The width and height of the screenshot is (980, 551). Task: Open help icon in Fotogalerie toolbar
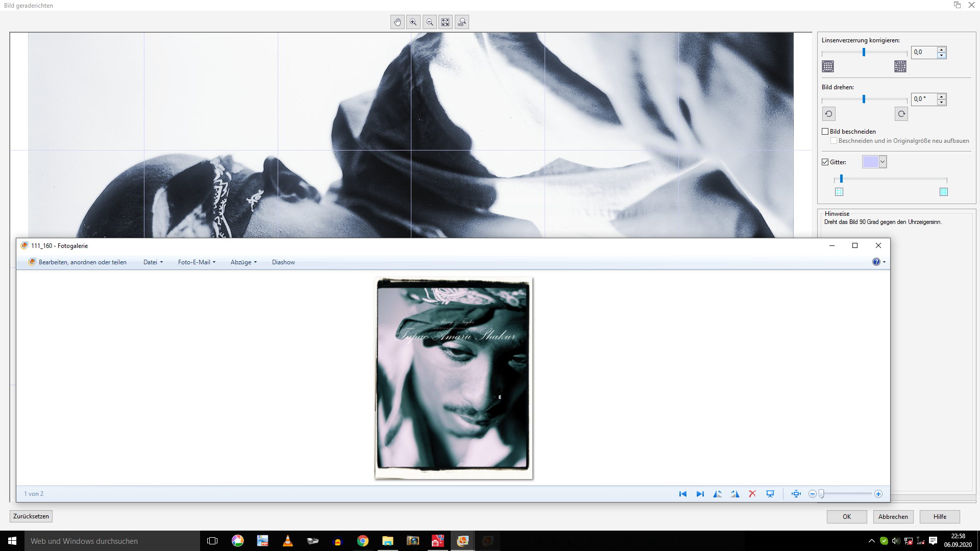coord(876,262)
